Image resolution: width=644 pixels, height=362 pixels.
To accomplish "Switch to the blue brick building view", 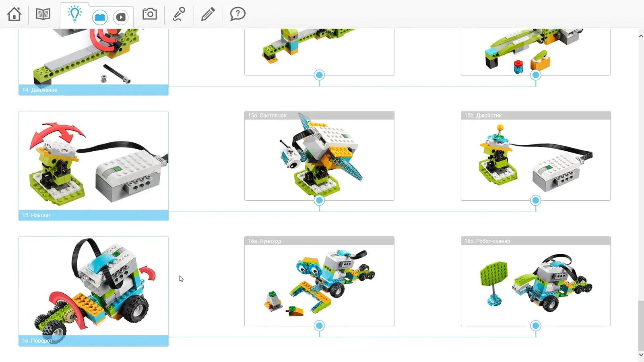I will (100, 17).
